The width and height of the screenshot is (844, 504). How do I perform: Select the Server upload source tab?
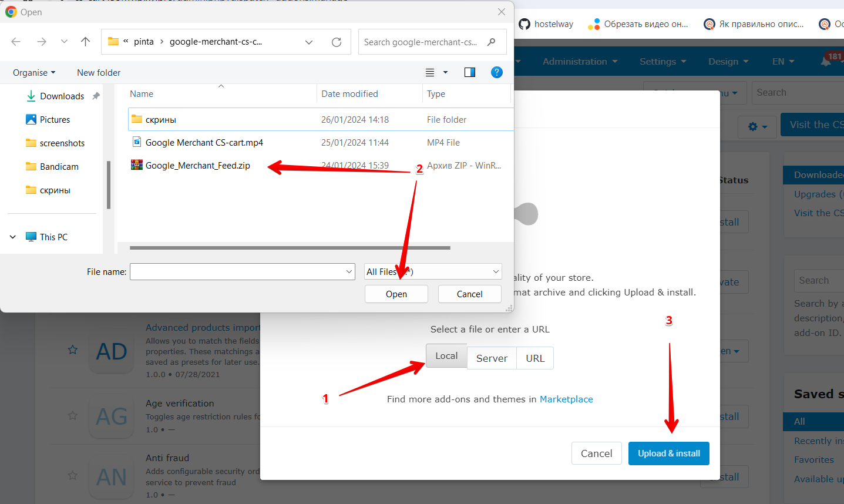click(492, 358)
